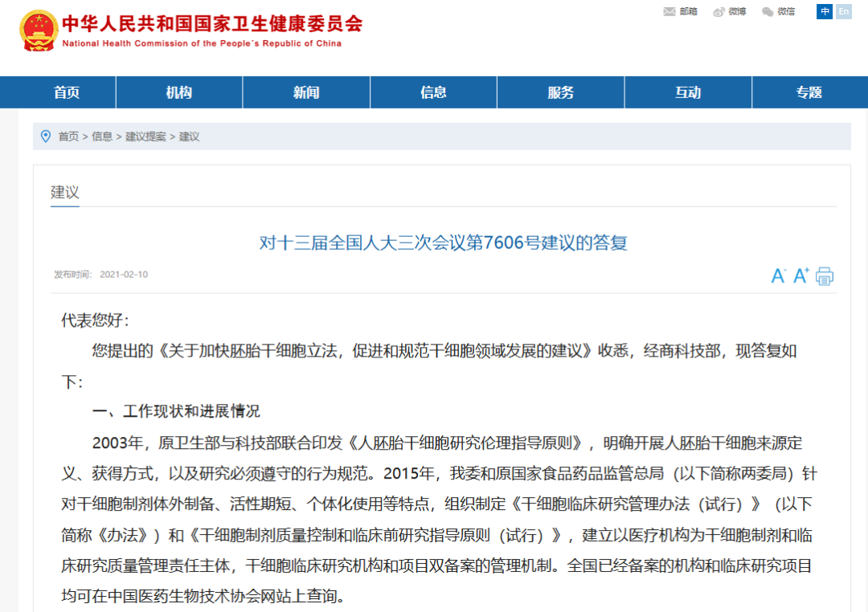Click the article title about 第7606号建议
The width and height of the screenshot is (868, 612).
point(444,243)
